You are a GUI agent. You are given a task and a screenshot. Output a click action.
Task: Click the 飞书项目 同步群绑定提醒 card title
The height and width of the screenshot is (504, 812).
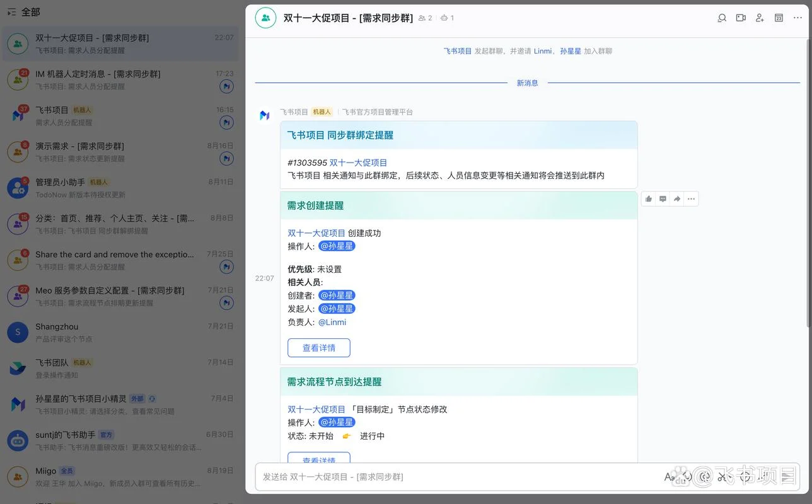point(340,135)
